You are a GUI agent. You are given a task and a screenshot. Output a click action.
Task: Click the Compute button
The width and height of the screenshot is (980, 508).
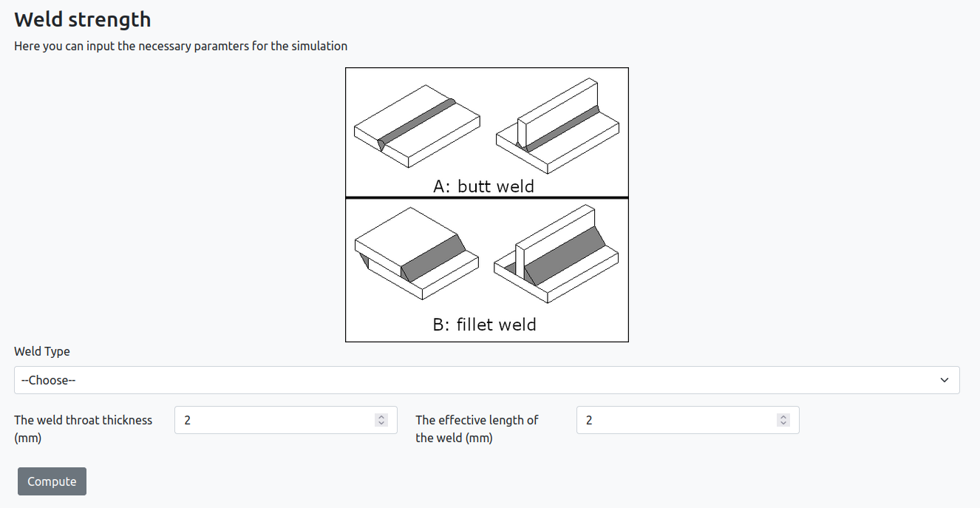click(x=52, y=481)
